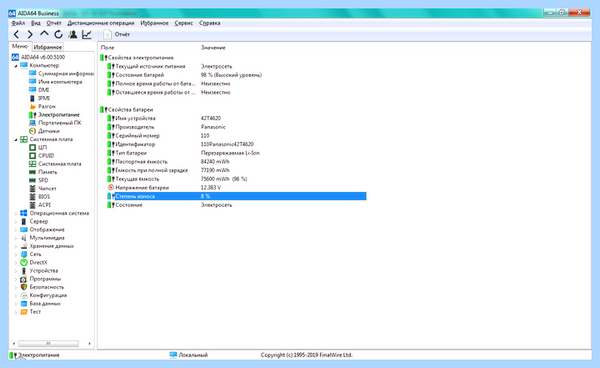Expand the Отображение tree node
Viewport: 600px width, 368px height.
pos(16,230)
